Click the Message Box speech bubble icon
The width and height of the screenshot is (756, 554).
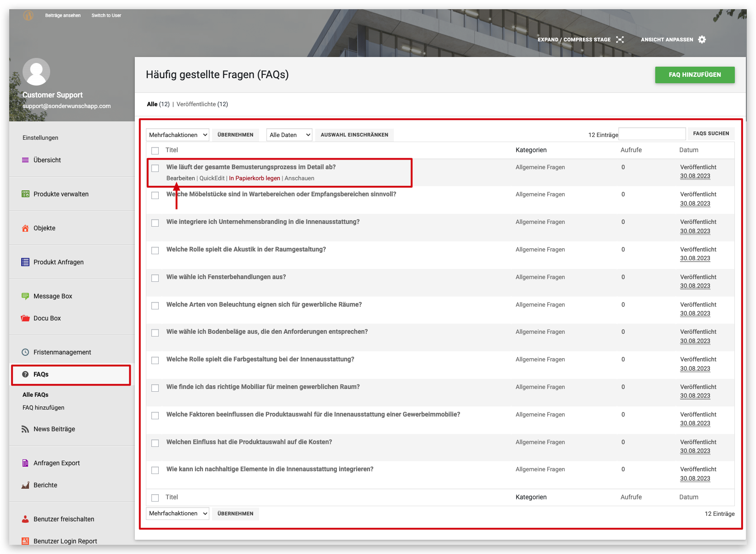[25, 296]
